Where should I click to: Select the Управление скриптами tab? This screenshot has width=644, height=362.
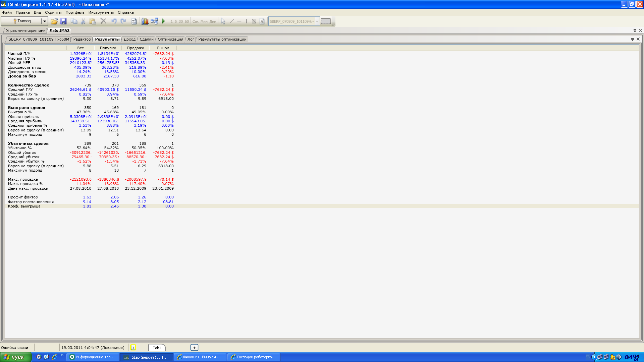coord(25,31)
